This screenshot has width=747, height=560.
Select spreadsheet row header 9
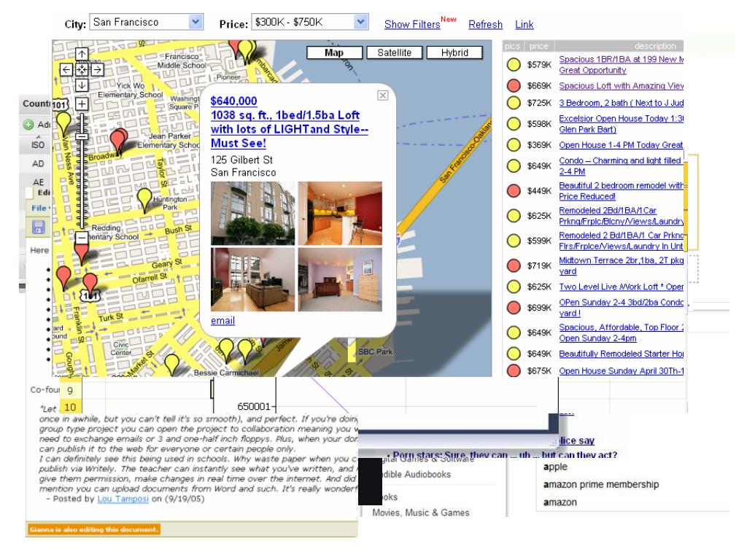(x=71, y=391)
